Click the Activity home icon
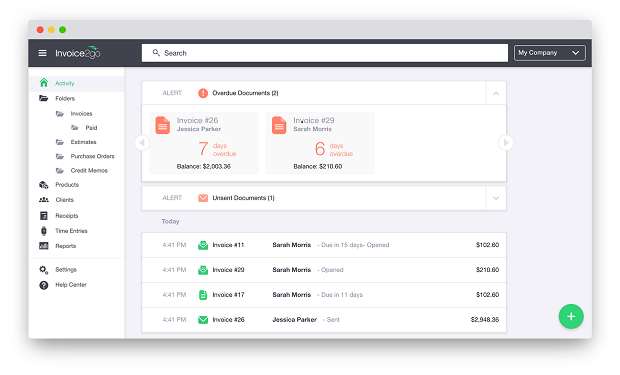Viewport: 620px width, 375px height. [44, 83]
